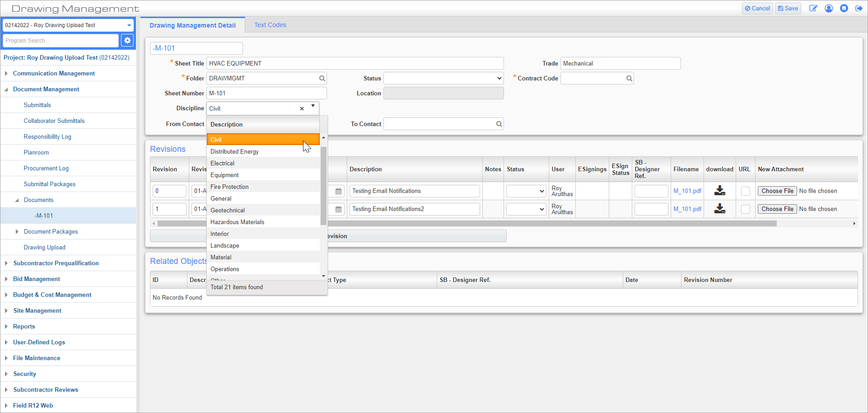Screen dimensions: 868x413
Task: Open program search settings gear
Action: pyautogui.click(x=127, y=41)
